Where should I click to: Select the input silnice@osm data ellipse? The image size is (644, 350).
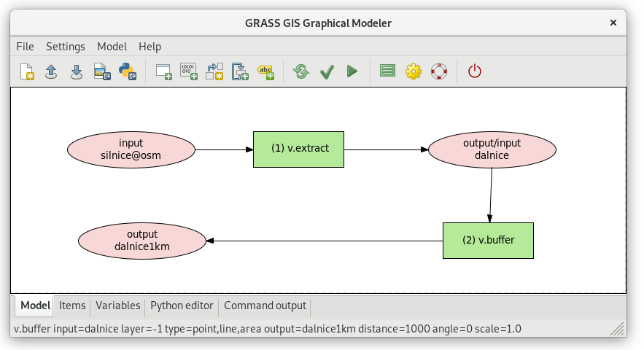(x=131, y=149)
